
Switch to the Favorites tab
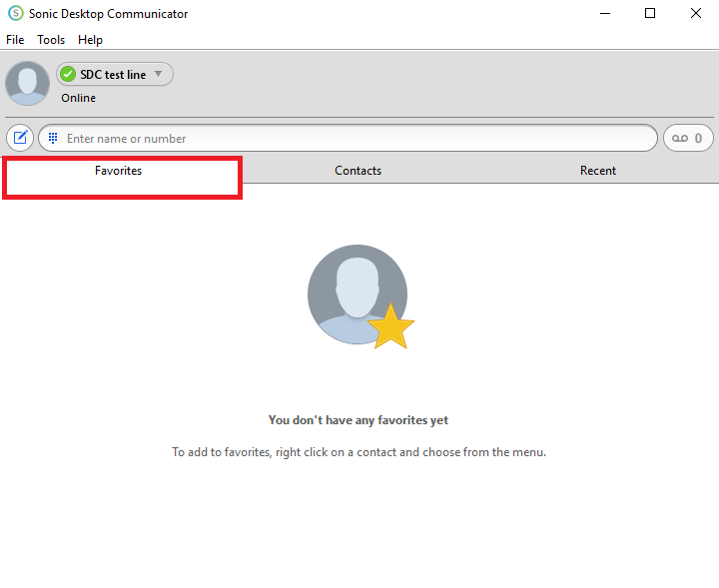pyautogui.click(x=118, y=171)
